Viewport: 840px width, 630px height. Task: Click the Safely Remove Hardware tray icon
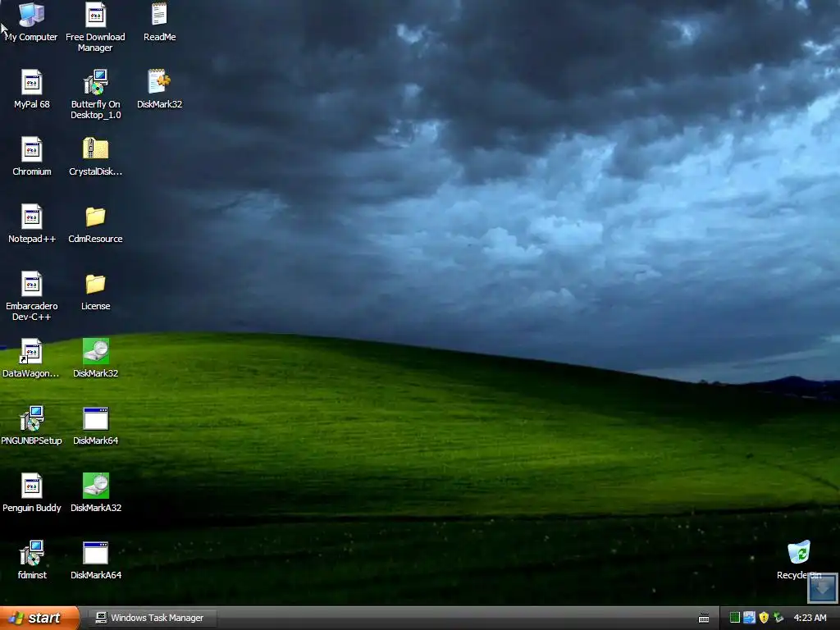coord(778,618)
